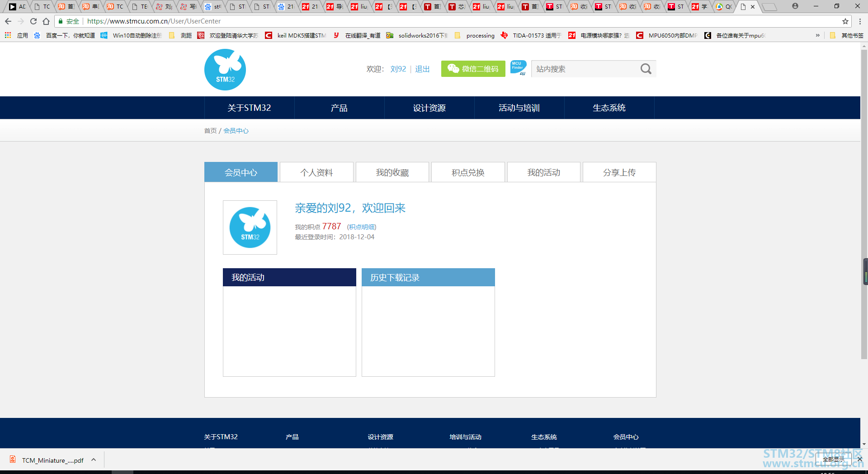Show more bookmarks with the chevron
This screenshot has width=868, height=474.
pos(817,35)
